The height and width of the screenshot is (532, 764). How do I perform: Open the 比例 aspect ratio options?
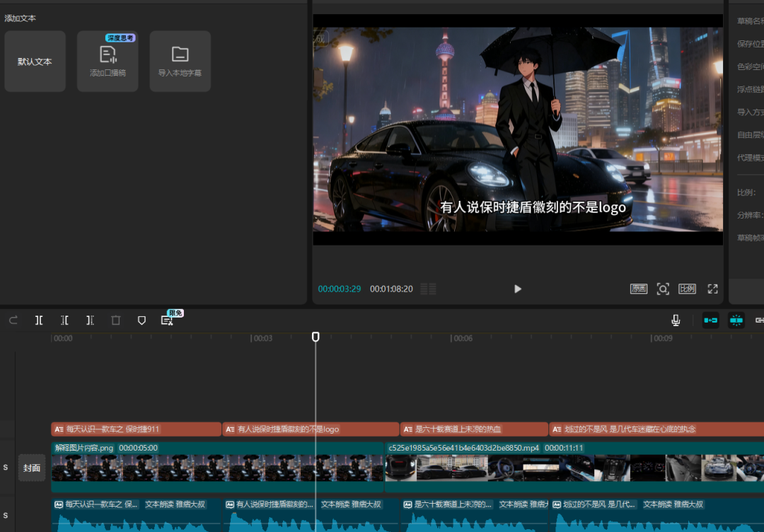687,289
